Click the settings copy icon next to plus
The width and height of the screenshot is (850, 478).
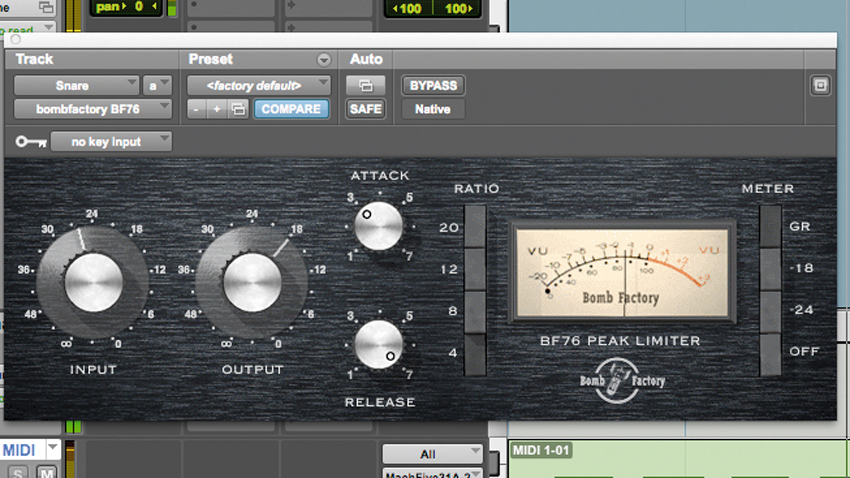[238, 109]
